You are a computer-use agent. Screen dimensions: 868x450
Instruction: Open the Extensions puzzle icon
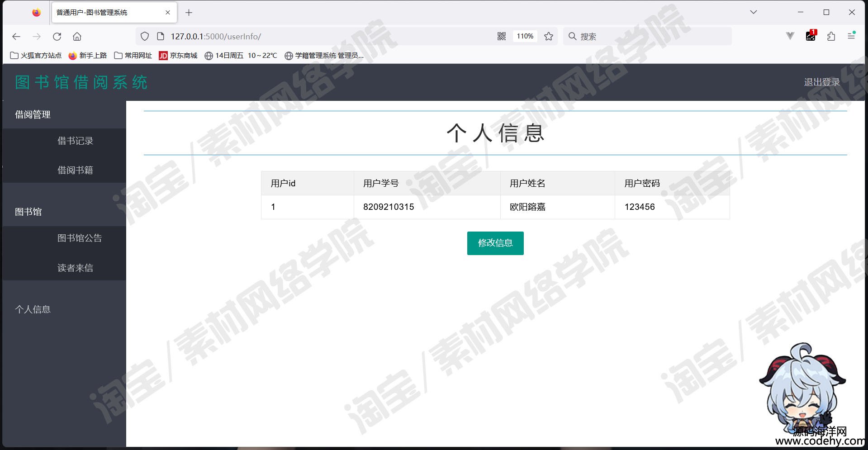831,37
